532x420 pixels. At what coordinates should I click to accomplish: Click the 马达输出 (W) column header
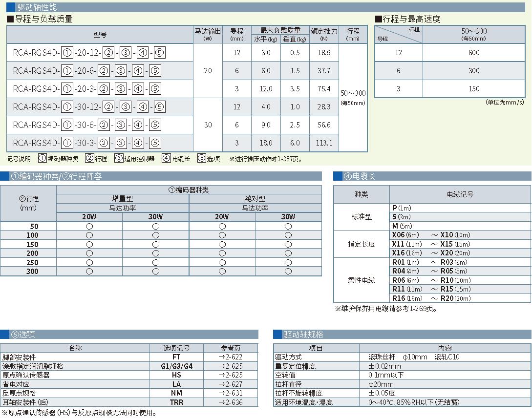pos(208,35)
